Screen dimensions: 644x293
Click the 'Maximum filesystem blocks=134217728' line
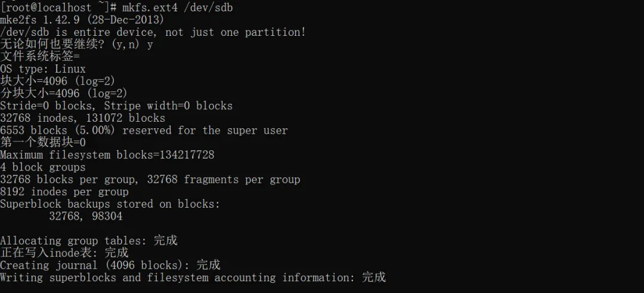(x=107, y=155)
